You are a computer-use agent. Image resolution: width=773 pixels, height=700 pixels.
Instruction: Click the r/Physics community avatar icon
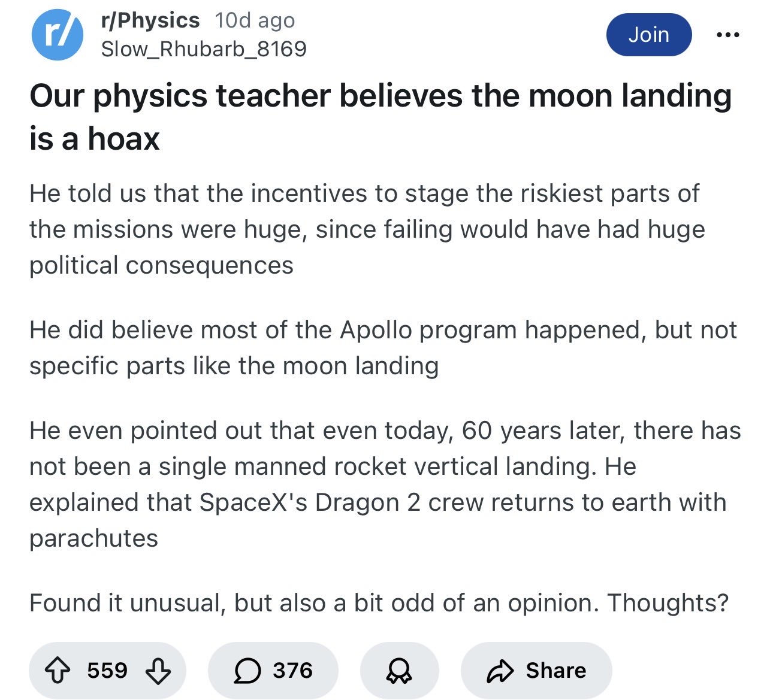point(57,35)
